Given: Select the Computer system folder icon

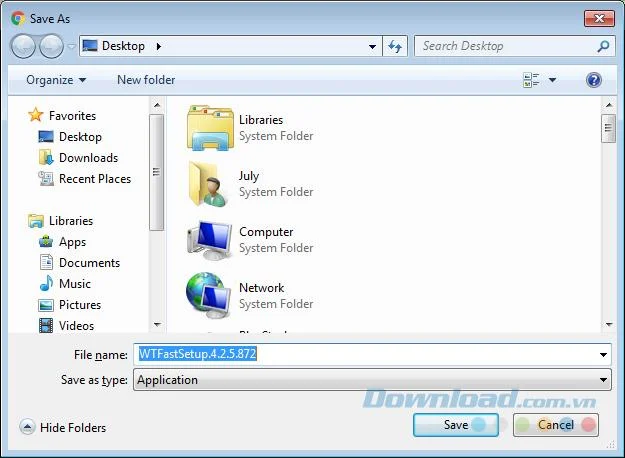Looking at the screenshot, I should [209, 240].
